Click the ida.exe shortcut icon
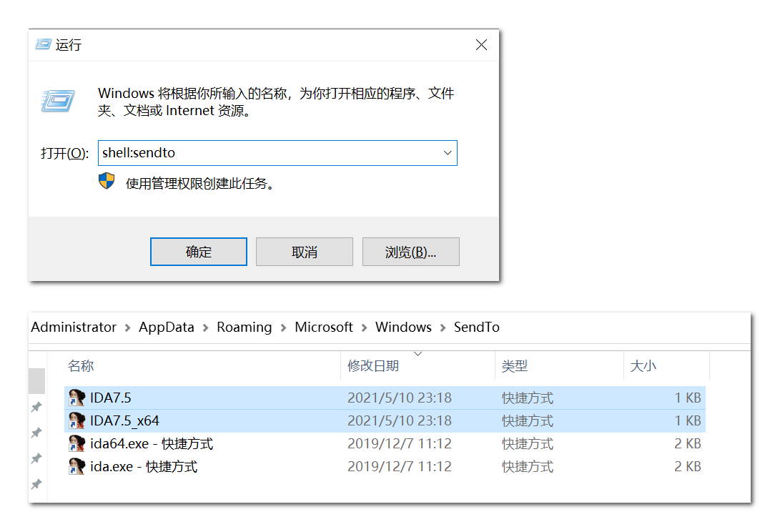 click(x=76, y=466)
